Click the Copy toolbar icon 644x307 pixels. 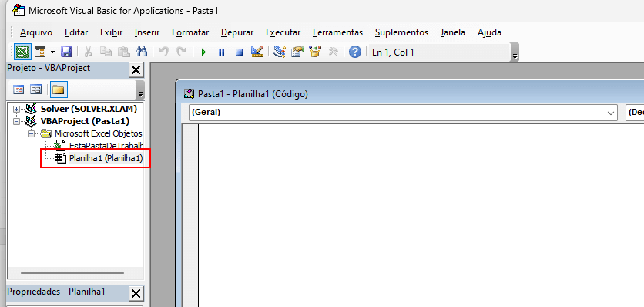click(106, 52)
